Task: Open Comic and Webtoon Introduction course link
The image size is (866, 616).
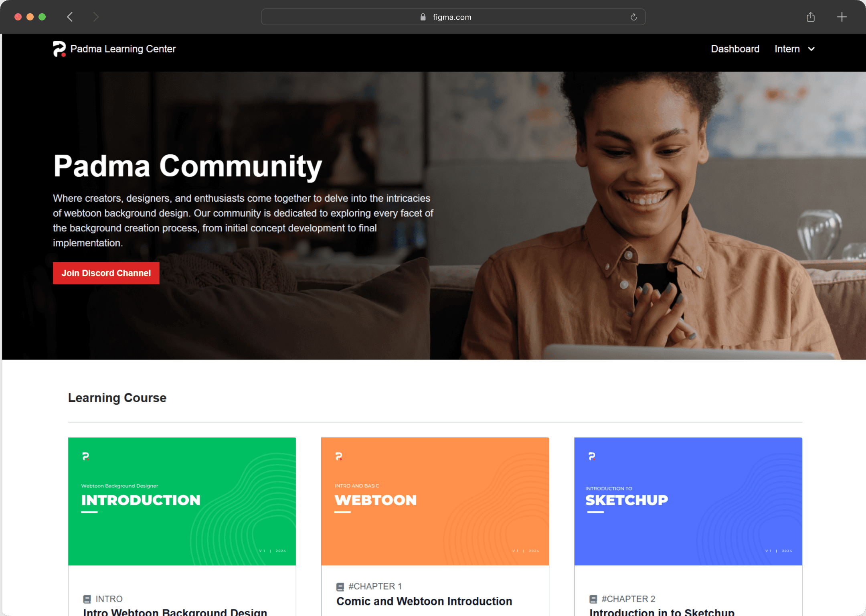Action: (424, 601)
